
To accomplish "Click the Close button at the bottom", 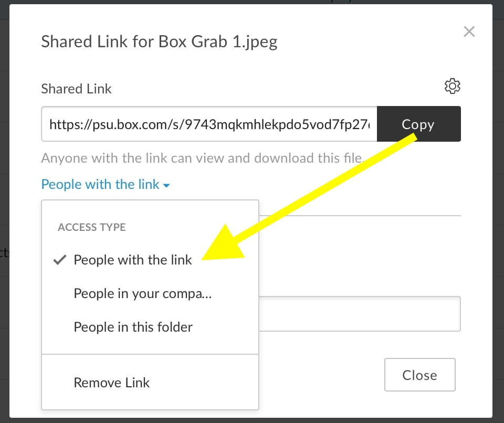I will [419, 375].
